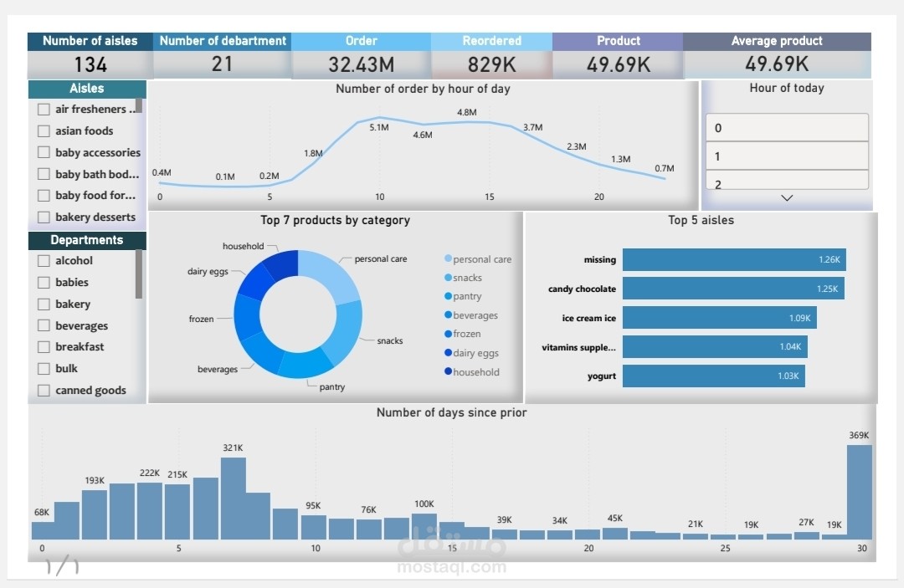Screen dimensions: 904x588
Task: Click pantry legend color dot
Action: click(448, 296)
